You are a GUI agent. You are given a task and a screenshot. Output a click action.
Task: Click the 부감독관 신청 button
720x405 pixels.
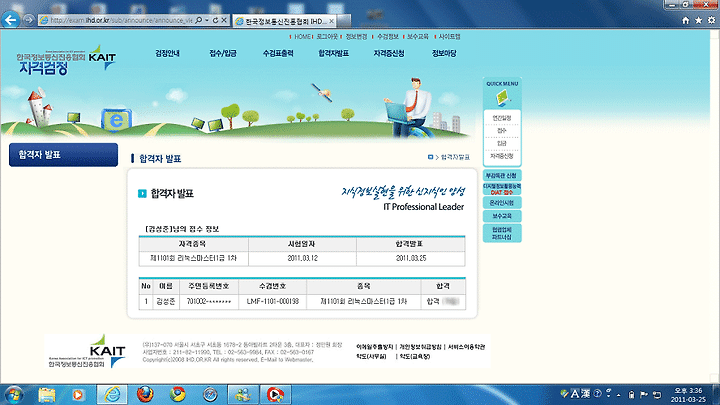pos(502,176)
